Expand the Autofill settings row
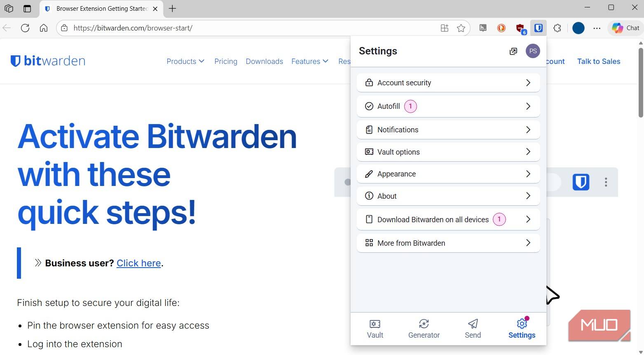 [448, 106]
